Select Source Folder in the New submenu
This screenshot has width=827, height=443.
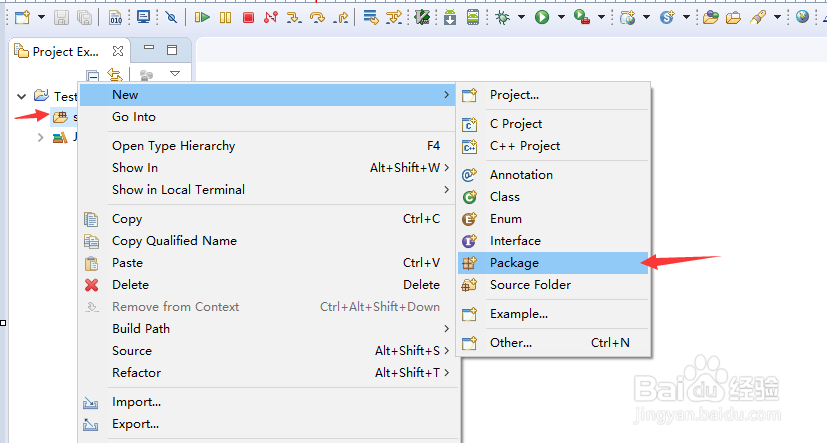pos(530,285)
